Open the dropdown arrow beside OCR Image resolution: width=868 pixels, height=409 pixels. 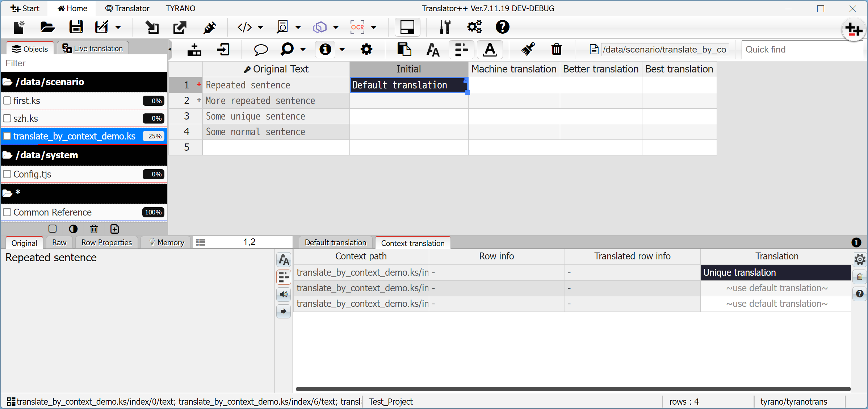click(374, 28)
